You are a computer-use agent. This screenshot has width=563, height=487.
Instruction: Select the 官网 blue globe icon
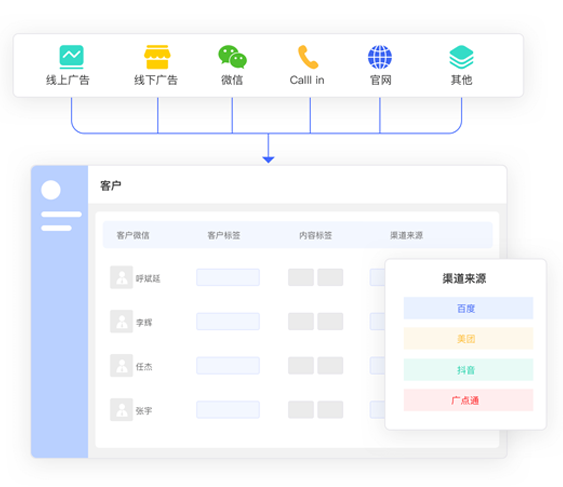380,57
